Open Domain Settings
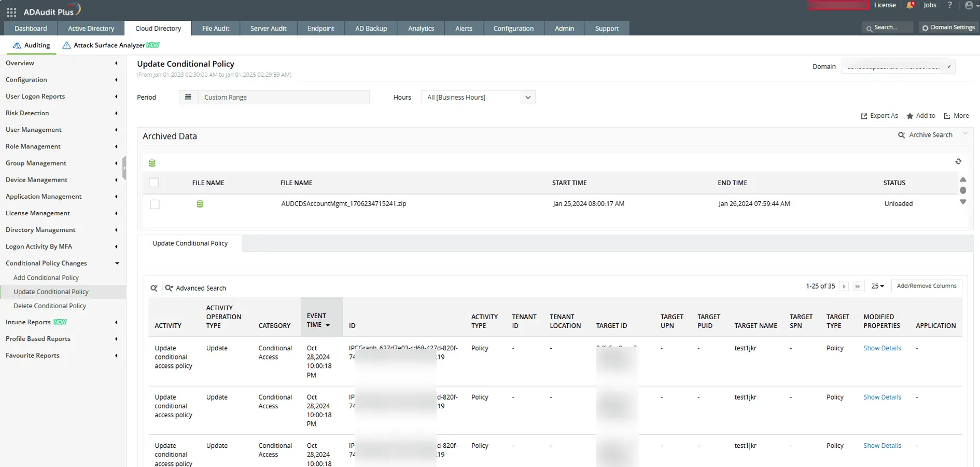This screenshot has height=467, width=980. 948,27
